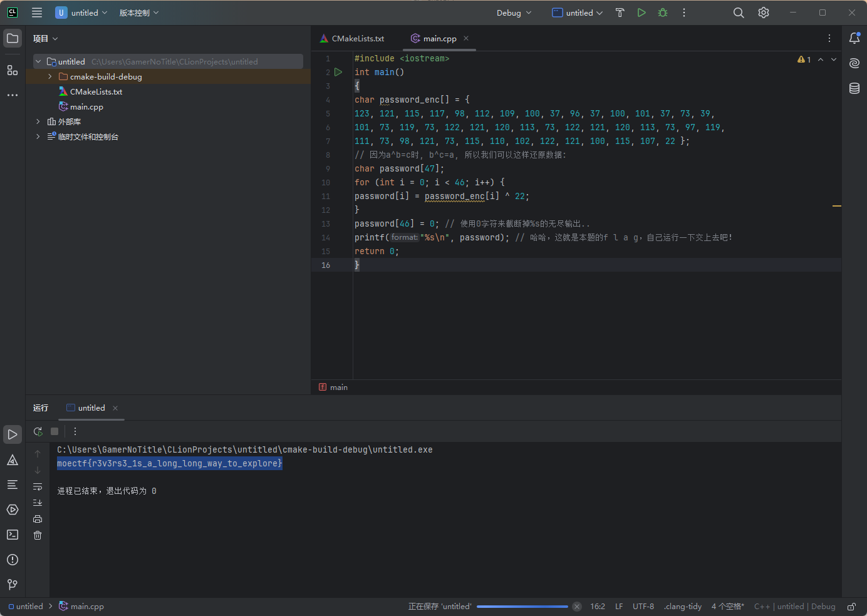Run the project with green play button
This screenshot has width=867, height=616.
[x=641, y=13]
